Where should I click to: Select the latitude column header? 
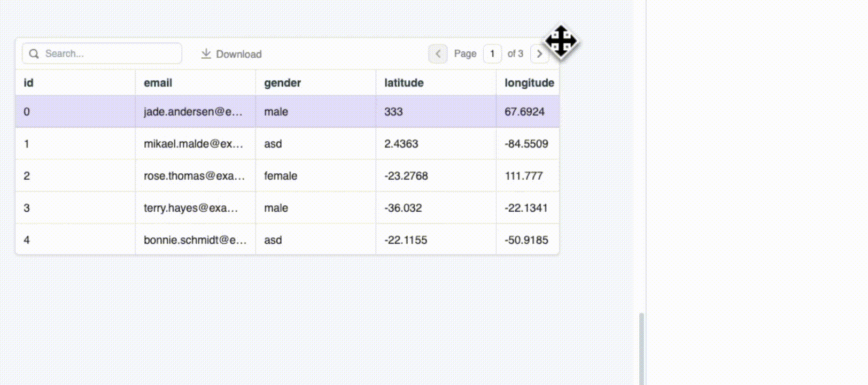coord(404,83)
